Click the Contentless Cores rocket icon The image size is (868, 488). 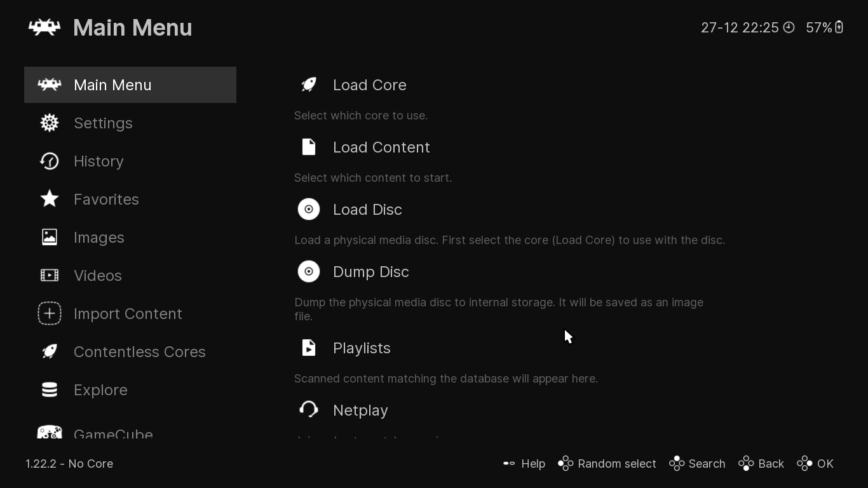click(x=50, y=351)
